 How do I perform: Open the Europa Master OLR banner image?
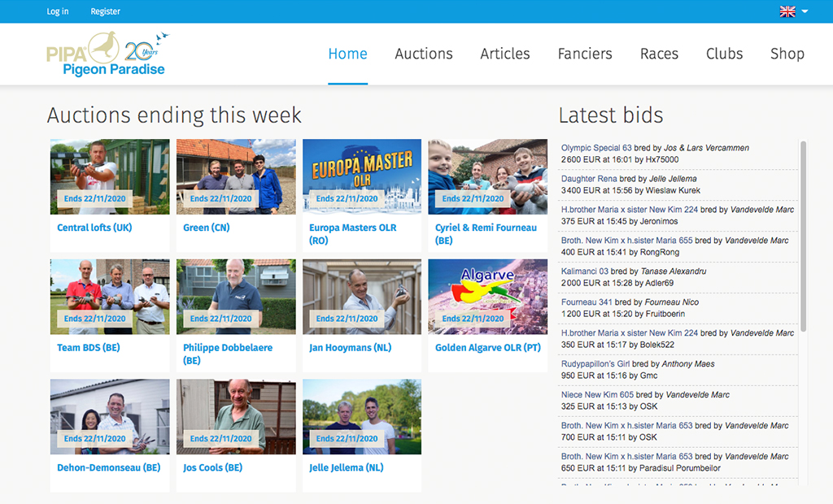(x=362, y=177)
